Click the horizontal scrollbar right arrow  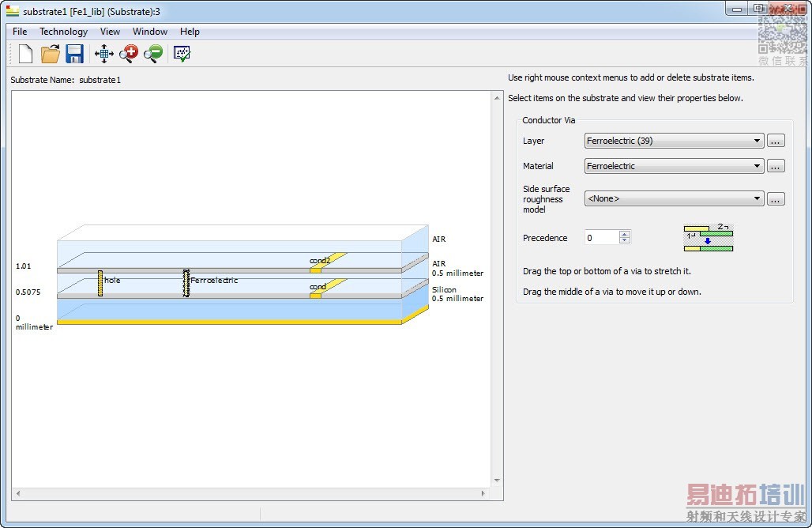(483, 493)
